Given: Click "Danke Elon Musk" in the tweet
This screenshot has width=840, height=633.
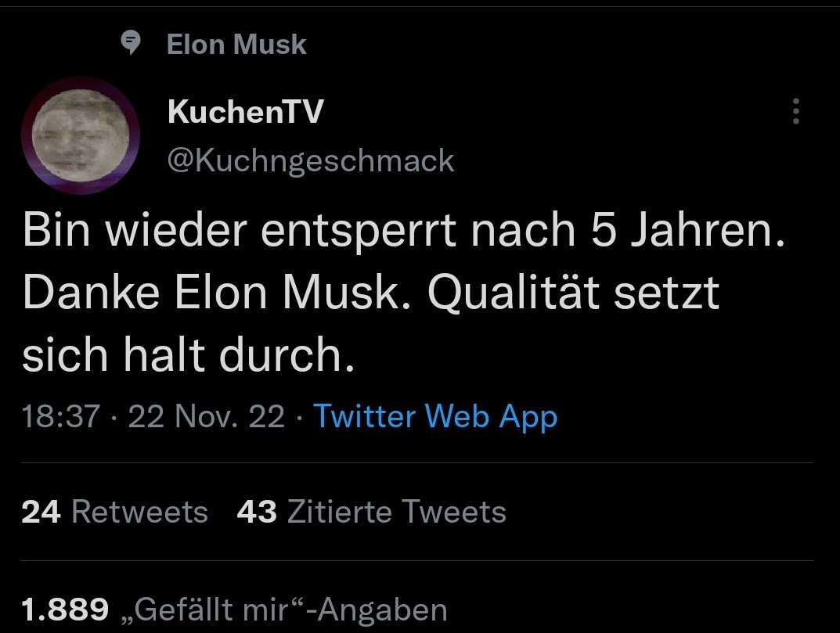Looking at the screenshot, I should coord(217,294).
